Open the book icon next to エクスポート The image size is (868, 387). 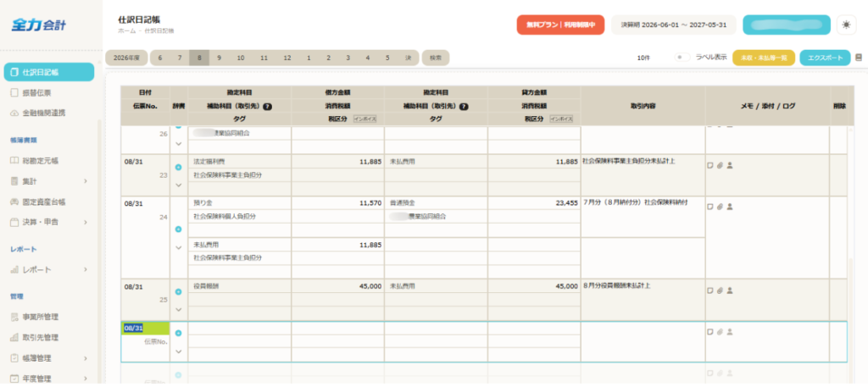pos(859,58)
